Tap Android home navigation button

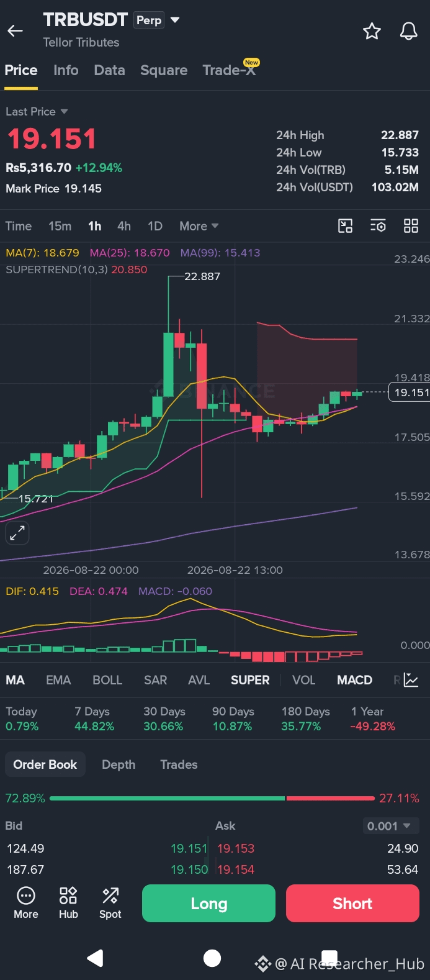212,958
